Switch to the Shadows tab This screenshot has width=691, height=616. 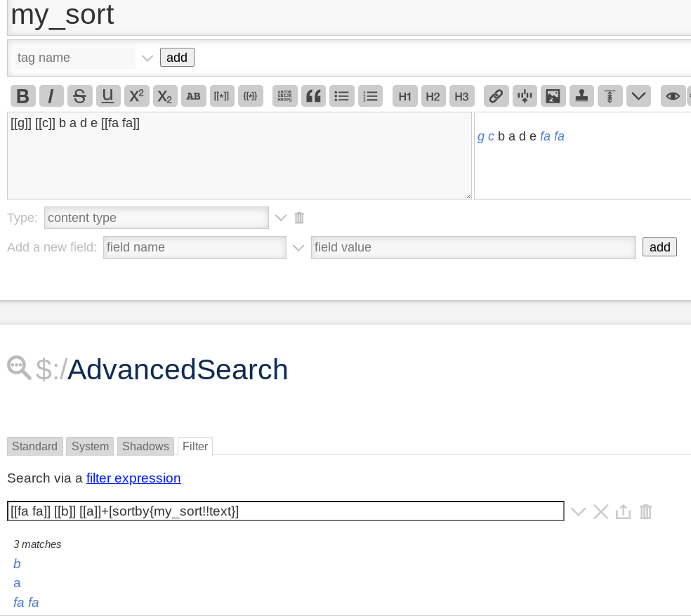[x=145, y=447]
